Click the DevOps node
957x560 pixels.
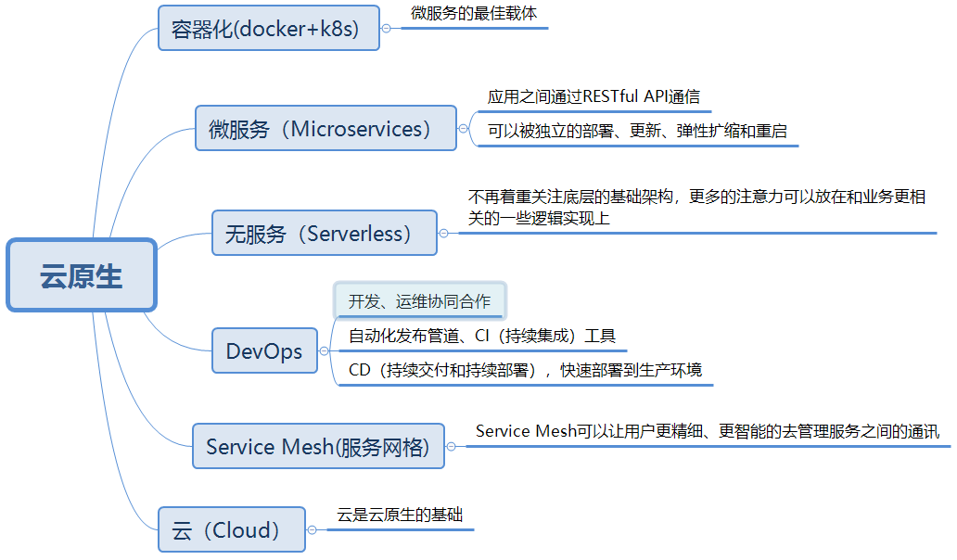pos(264,351)
